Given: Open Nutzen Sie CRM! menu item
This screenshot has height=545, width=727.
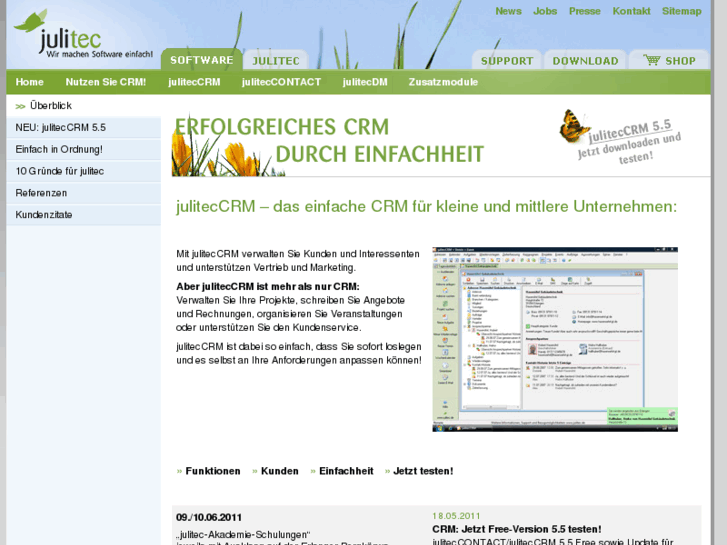Looking at the screenshot, I should pyautogui.click(x=106, y=82).
